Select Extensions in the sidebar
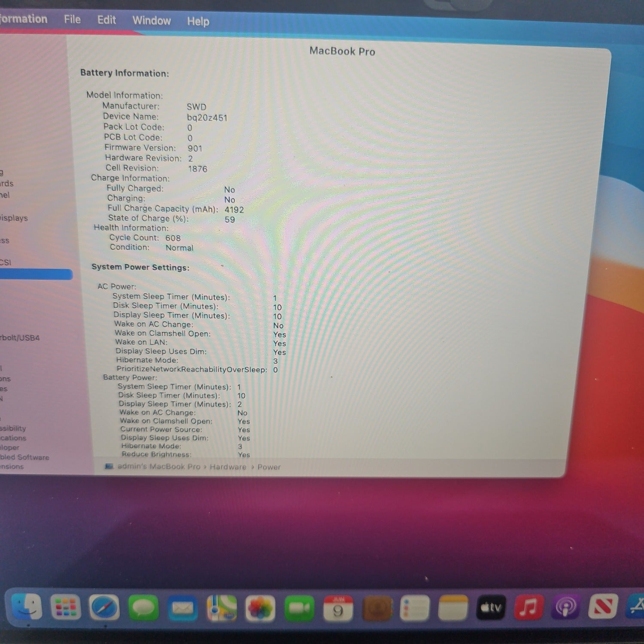 12,467
